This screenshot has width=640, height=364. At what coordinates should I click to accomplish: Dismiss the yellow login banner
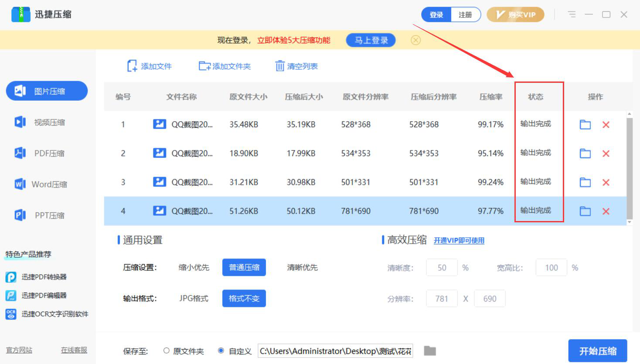coord(416,41)
